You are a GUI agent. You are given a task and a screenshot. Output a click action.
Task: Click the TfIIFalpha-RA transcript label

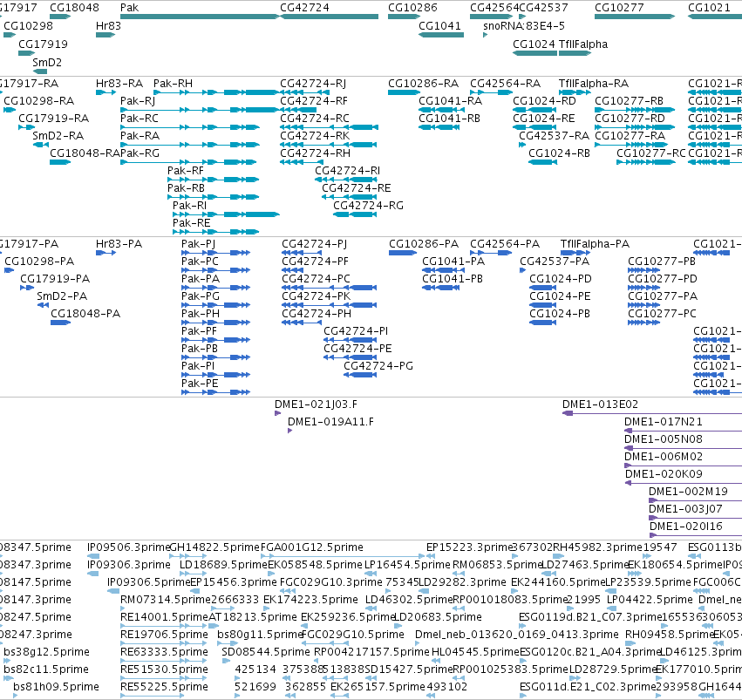point(594,84)
